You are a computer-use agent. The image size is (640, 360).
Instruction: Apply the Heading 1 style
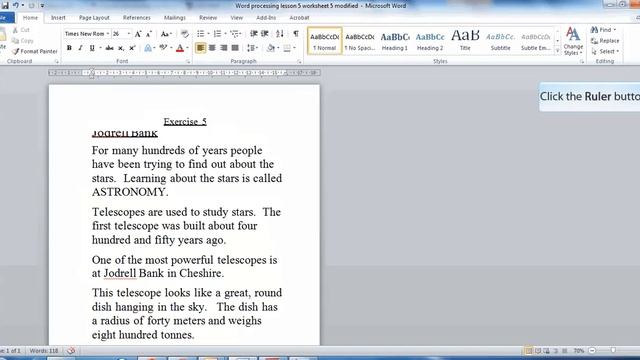[x=395, y=41]
